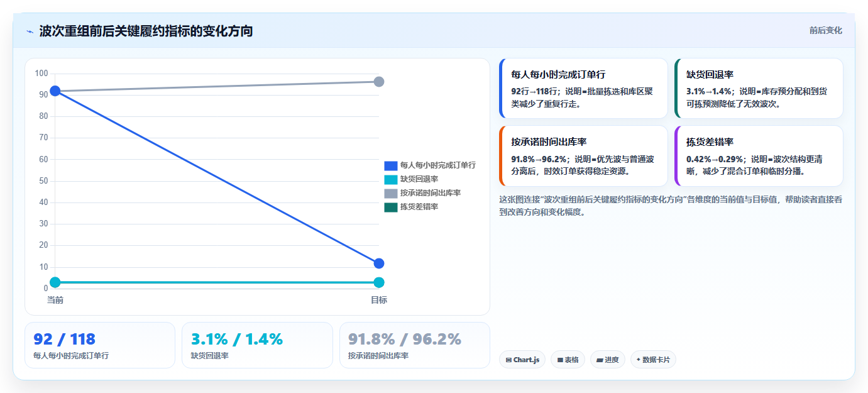Click the lightning icon beside the title
The height and width of the screenshot is (393, 868).
point(30,31)
